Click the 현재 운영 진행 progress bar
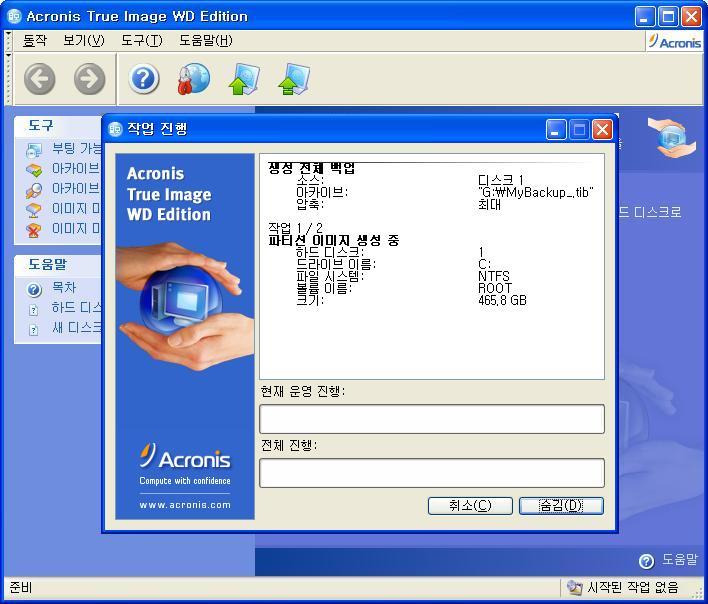Screen dimensions: 708x604 tap(432, 419)
